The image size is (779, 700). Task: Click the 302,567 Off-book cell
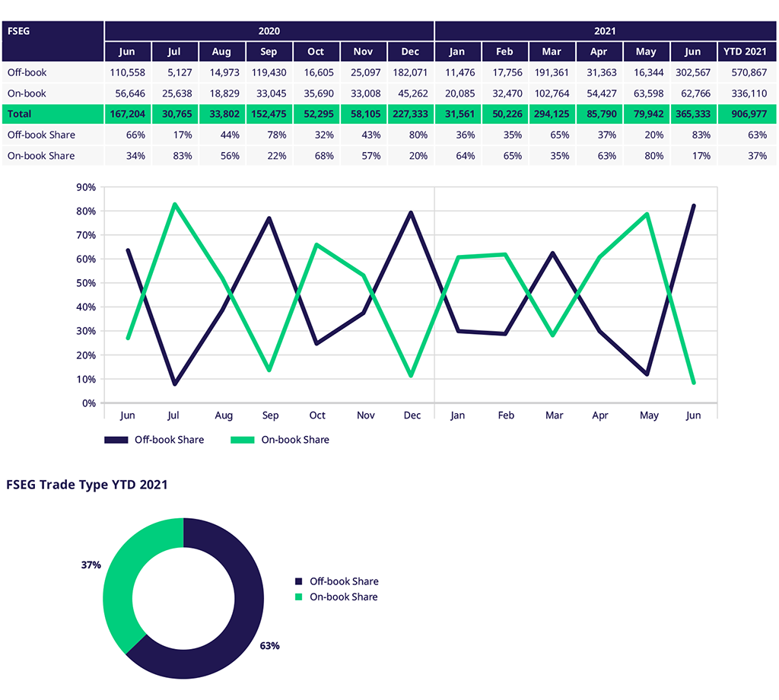(692, 72)
